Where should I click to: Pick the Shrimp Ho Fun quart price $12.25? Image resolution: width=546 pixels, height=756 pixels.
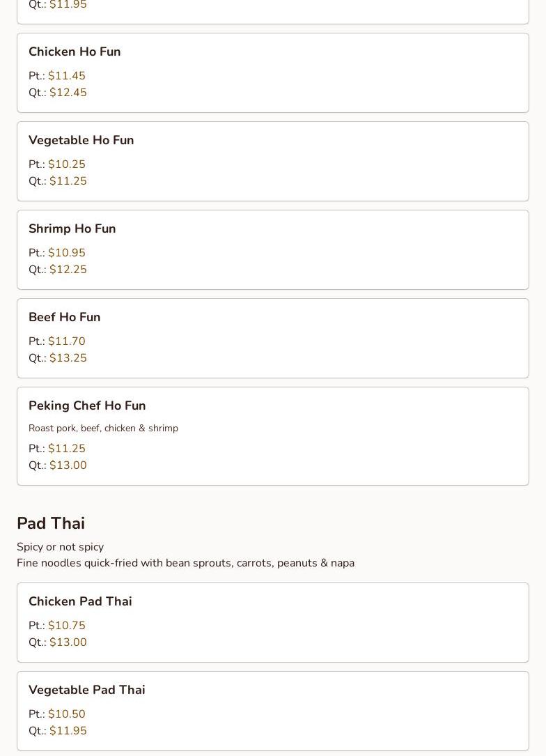click(68, 270)
